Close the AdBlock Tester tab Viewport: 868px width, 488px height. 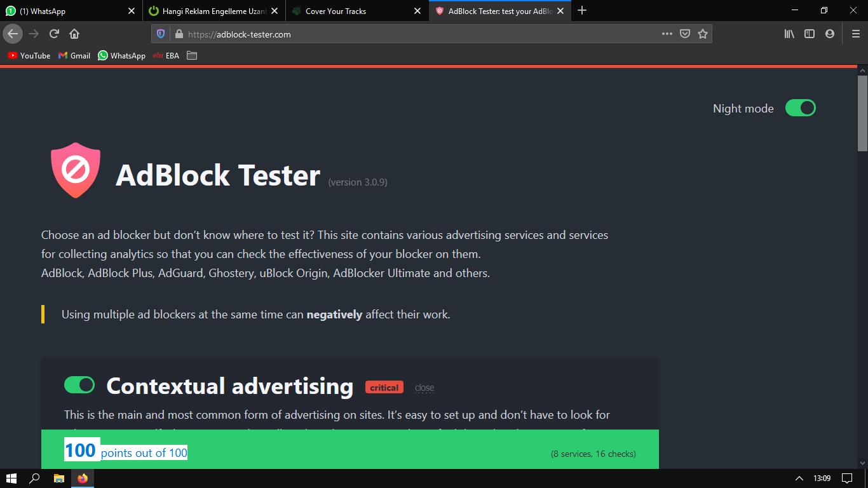560,11
